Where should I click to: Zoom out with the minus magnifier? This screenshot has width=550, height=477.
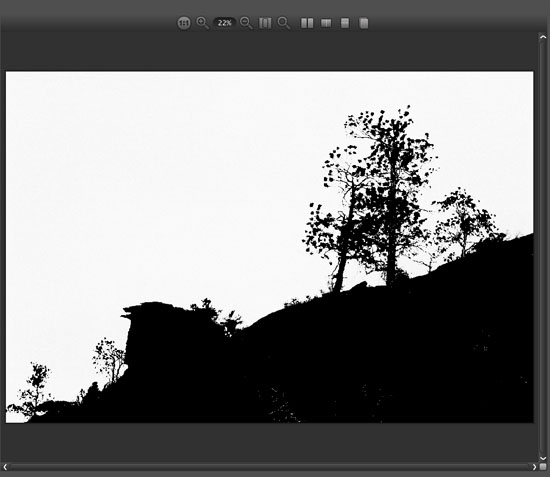[x=246, y=23]
